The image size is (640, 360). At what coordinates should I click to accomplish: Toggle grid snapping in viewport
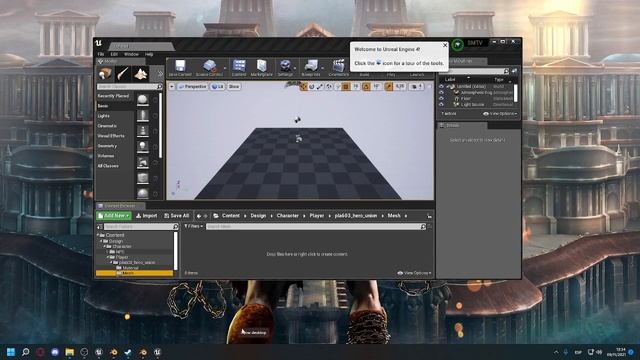(x=346, y=87)
